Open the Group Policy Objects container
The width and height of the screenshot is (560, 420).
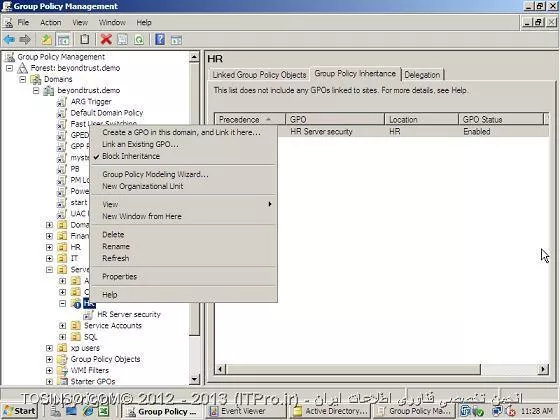(105, 359)
